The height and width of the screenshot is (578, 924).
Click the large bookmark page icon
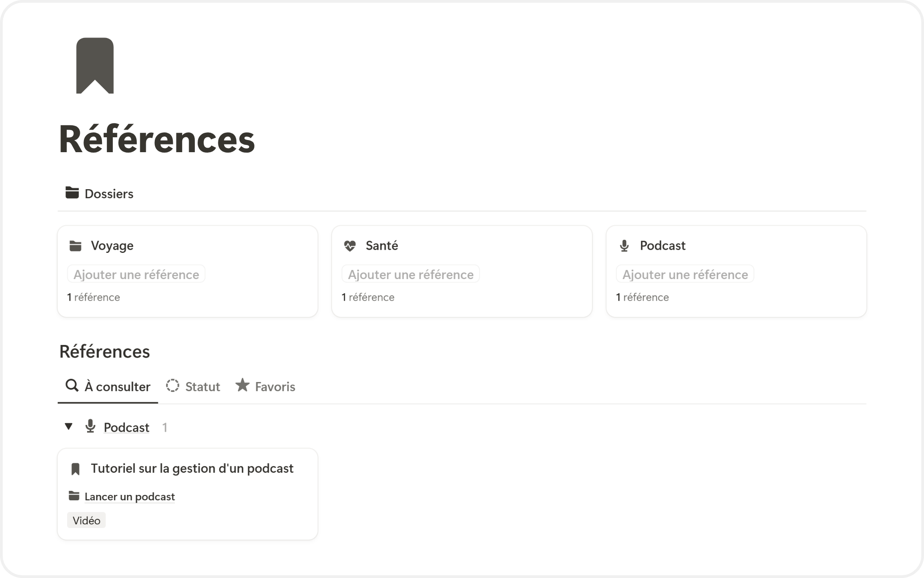tap(95, 65)
